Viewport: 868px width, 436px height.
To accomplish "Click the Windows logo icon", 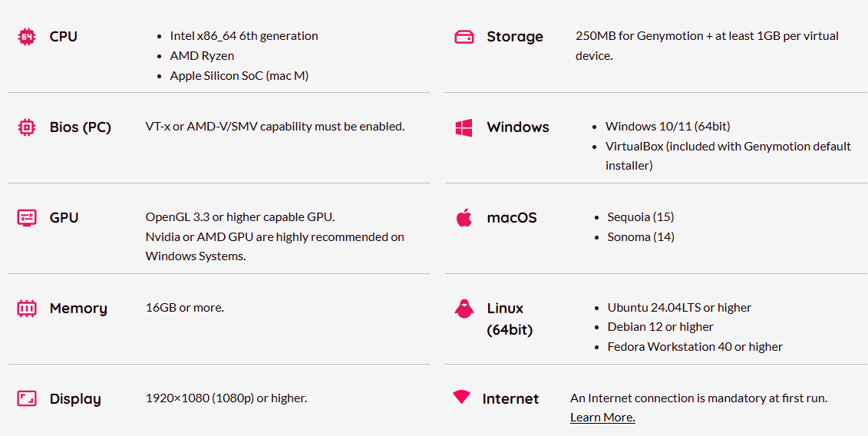I will [464, 127].
